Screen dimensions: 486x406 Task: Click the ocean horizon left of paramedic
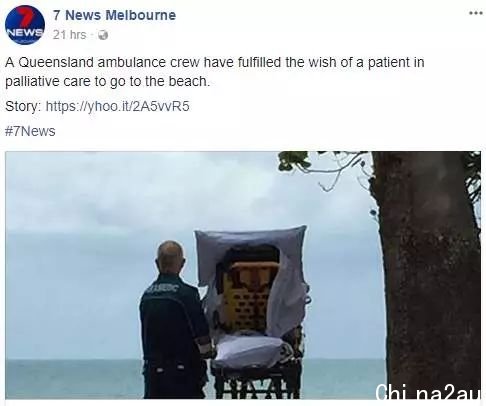[73, 360]
